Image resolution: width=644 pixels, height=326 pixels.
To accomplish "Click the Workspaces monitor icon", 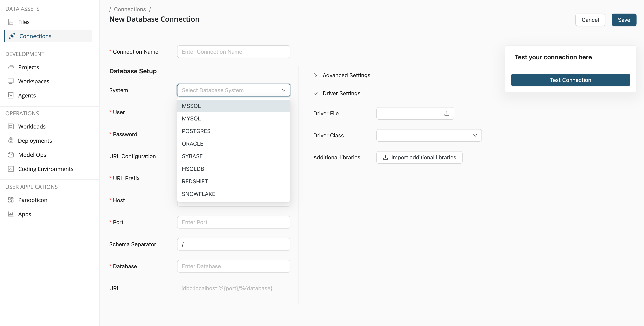I will point(11,81).
